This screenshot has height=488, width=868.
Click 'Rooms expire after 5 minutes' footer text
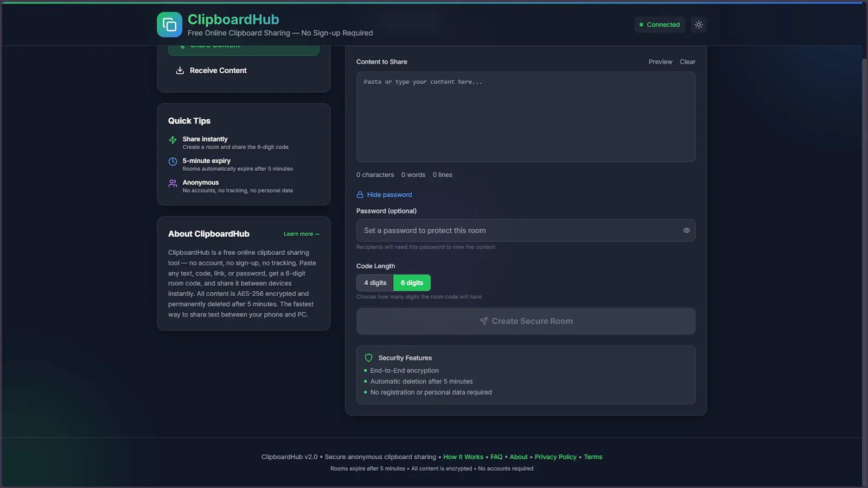pyautogui.click(x=368, y=469)
